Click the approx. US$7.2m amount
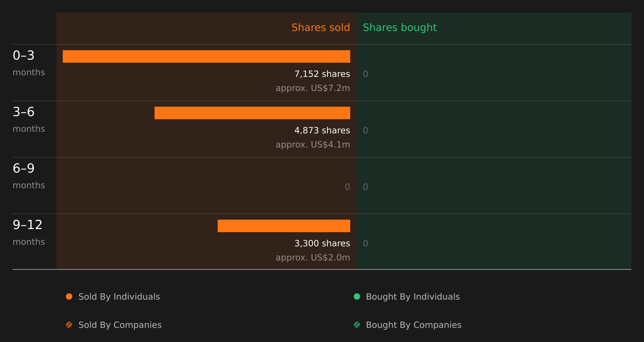Screen dimensions: 644x342 tap(313, 88)
